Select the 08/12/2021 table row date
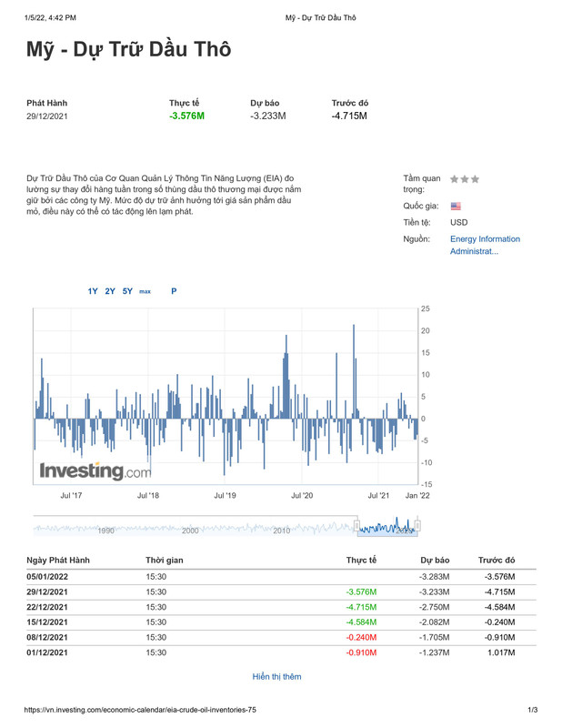The width and height of the screenshot is (562, 728). coord(47,638)
